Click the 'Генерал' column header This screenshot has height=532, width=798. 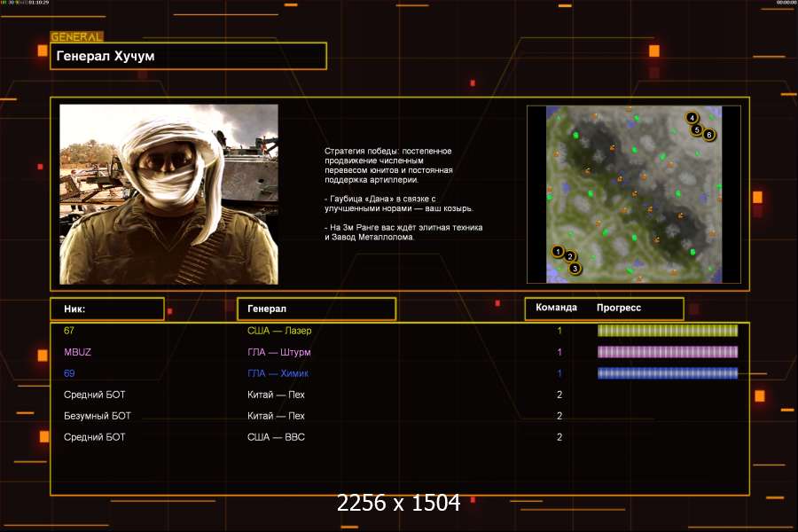tap(317, 309)
